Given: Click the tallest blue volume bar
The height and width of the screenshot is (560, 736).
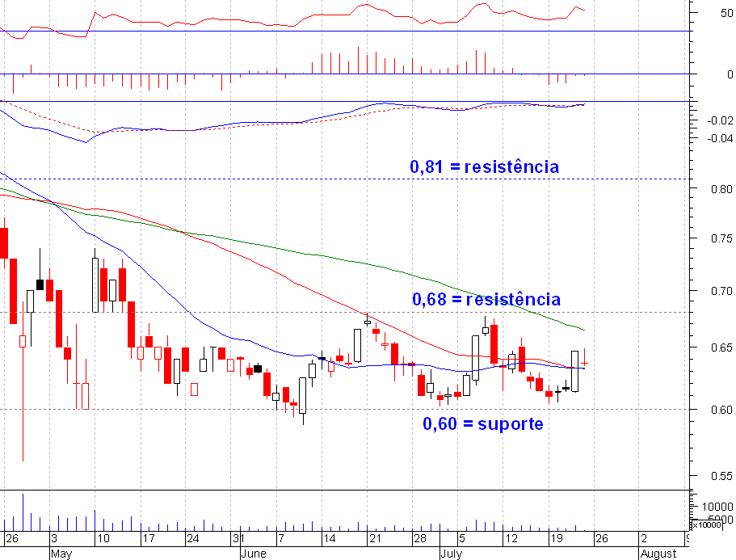Looking at the screenshot, I should tap(23, 512).
